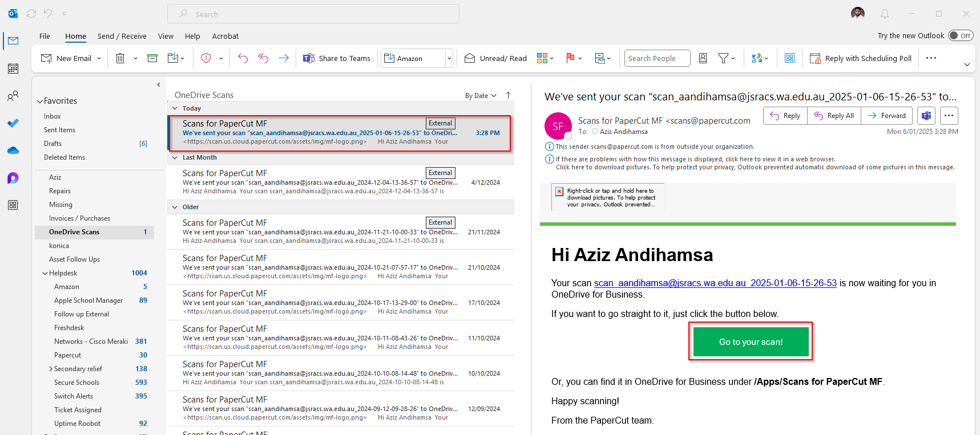Open the Translate dropdown in the ribbon
This screenshot has width=980, height=435.
point(760,58)
